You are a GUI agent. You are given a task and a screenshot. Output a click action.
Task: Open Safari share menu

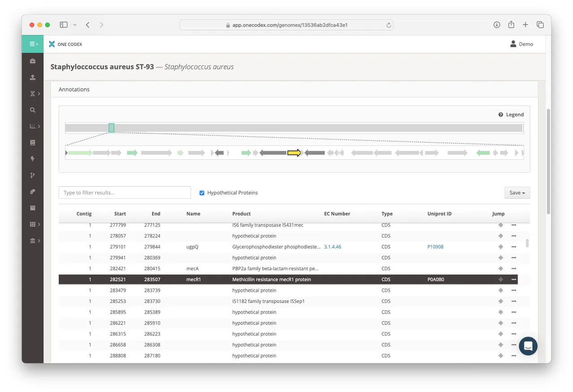[511, 25]
